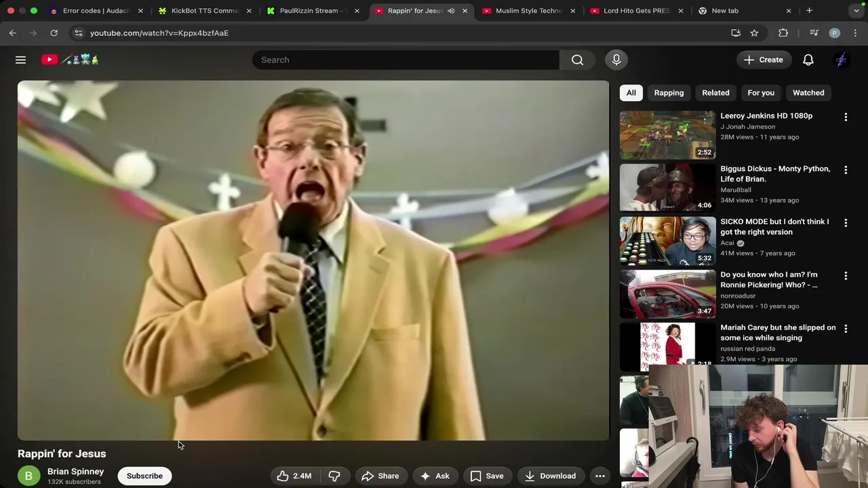Click the Create button
The height and width of the screenshot is (488, 868).
point(764,60)
